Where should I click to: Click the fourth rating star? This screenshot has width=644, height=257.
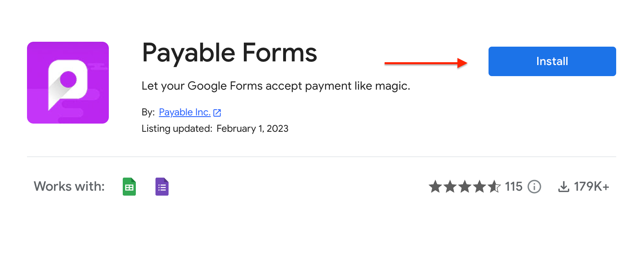tap(480, 187)
